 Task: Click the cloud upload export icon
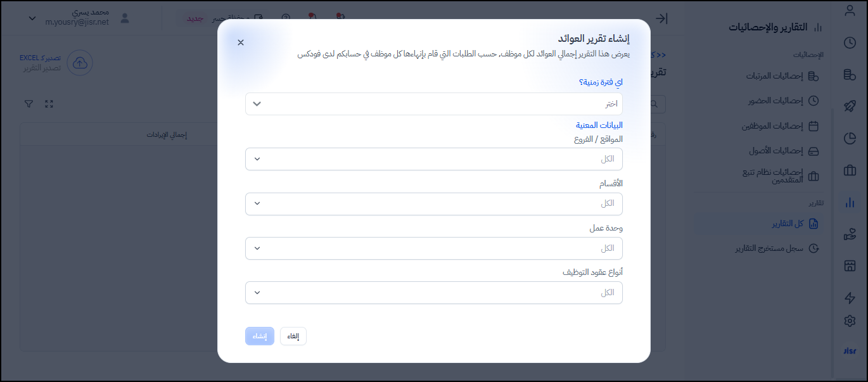pyautogui.click(x=80, y=63)
